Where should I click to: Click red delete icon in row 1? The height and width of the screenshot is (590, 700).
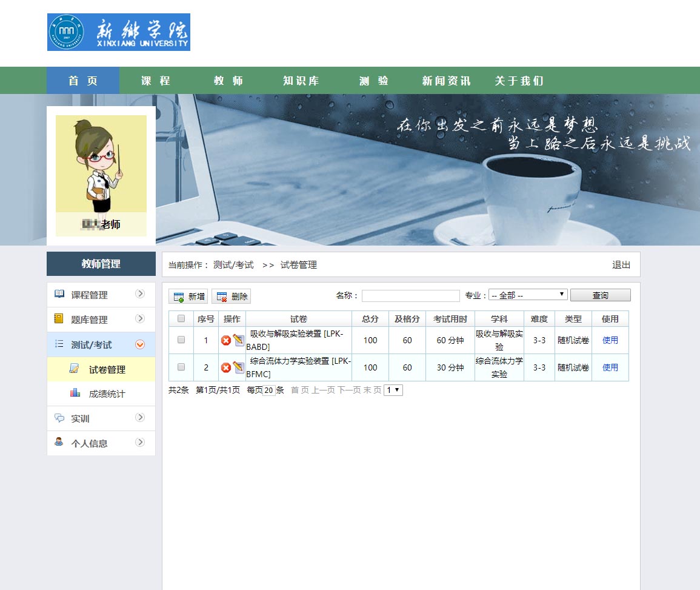tap(226, 341)
